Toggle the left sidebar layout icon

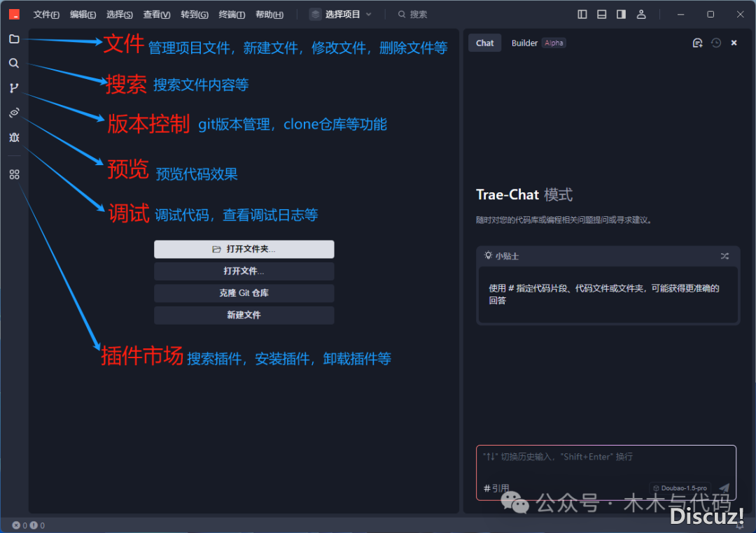tap(582, 15)
